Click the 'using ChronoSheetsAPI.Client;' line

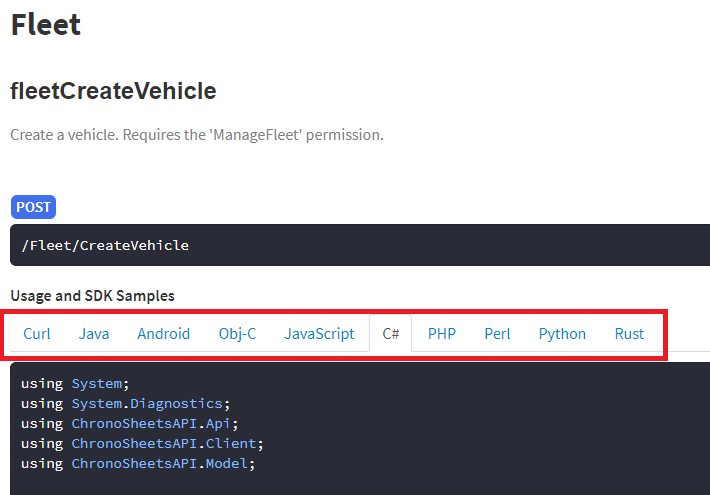pyautogui.click(x=142, y=444)
